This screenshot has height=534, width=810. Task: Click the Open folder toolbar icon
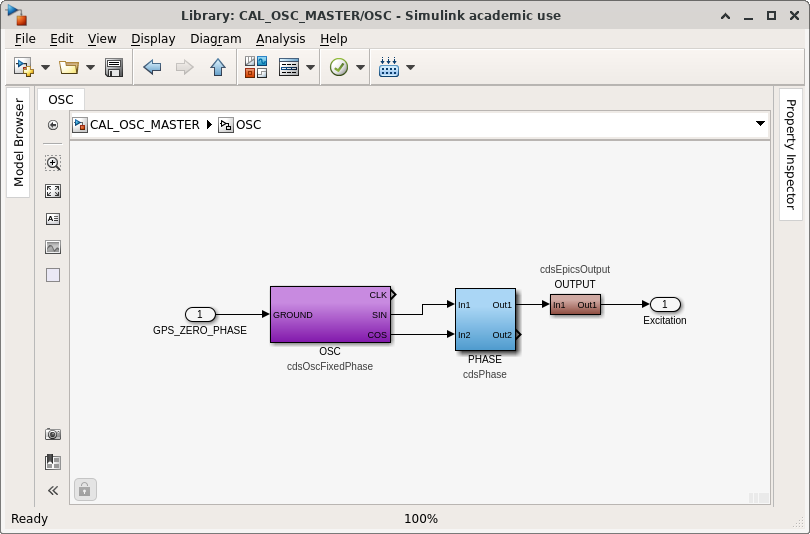click(x=69, y=67)
